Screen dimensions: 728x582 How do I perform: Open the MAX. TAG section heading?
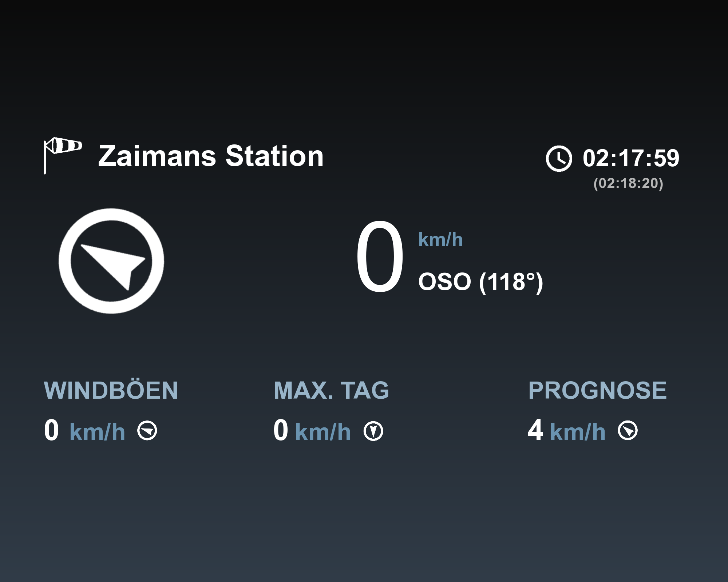point(331,390)
